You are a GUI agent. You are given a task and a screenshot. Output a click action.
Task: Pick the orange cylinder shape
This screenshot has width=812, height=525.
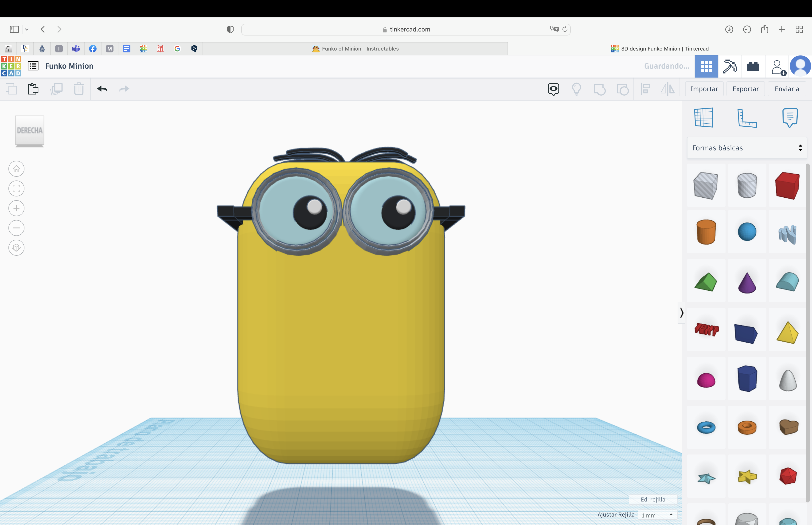click(706, 232)
